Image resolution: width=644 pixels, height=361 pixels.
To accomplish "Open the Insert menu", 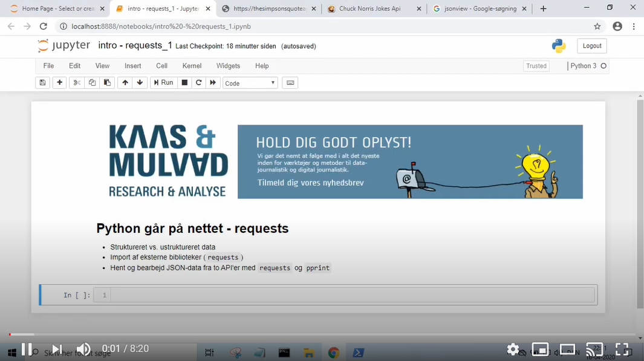I will [x=132, y=66].
